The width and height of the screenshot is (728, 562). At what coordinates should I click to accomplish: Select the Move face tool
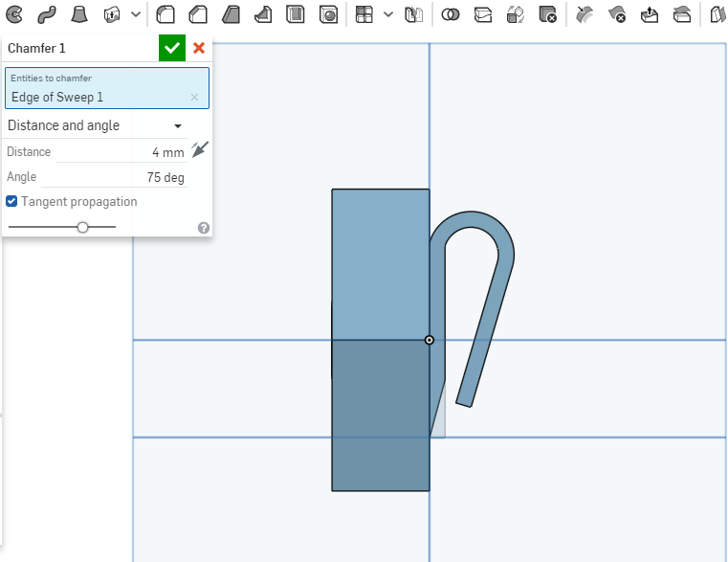click(x=650, y=15)
